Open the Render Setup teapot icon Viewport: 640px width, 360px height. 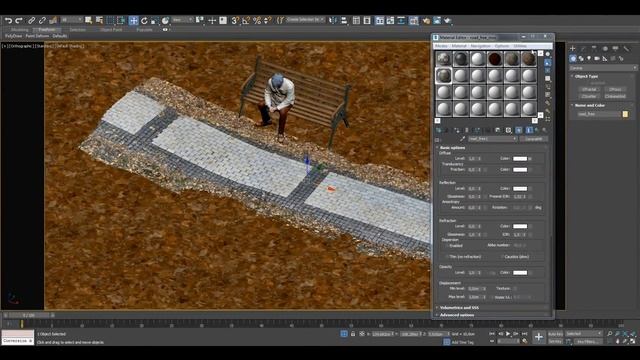(426, 20)
